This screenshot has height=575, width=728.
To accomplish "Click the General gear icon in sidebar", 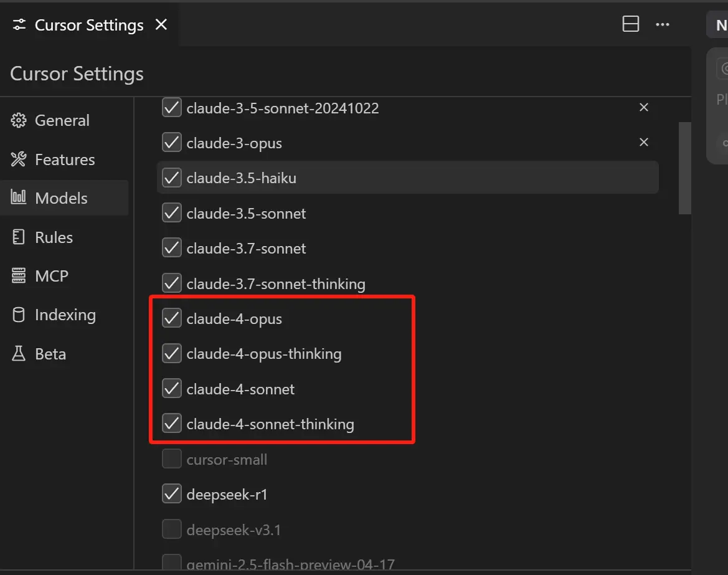I will pos(19,120).
